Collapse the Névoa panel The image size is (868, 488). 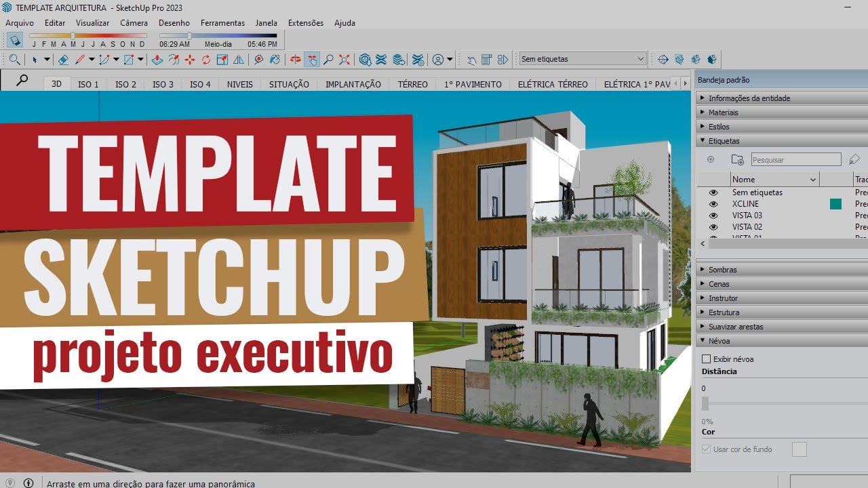(x=783, y=341)
